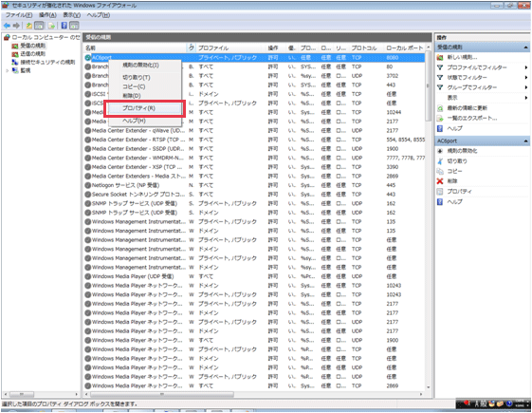Click 最新の情報に更新 action link
The width and height of the screenshot is (532, 413).
pos(468,108)
